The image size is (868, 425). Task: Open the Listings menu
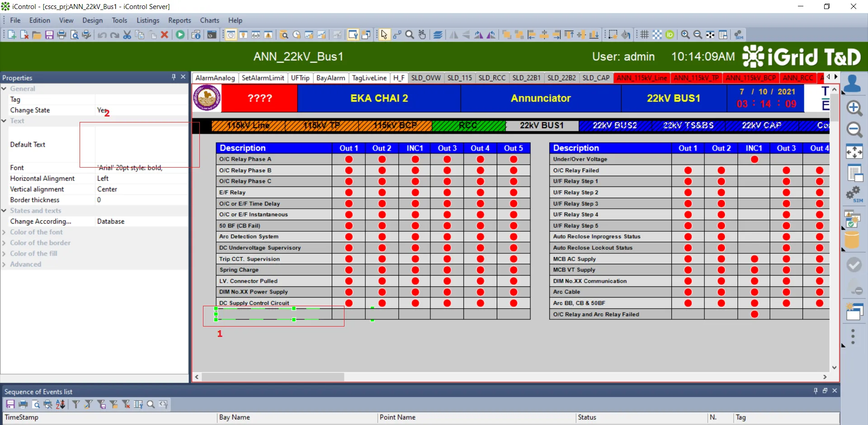pos(148,20)
